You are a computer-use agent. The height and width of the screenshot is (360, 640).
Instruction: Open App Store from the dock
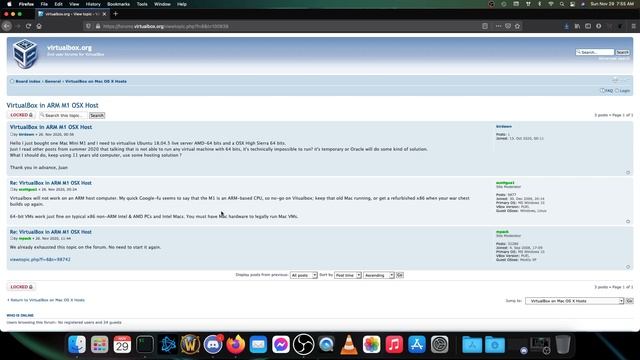pyautogui.click(x=417, y=345)
